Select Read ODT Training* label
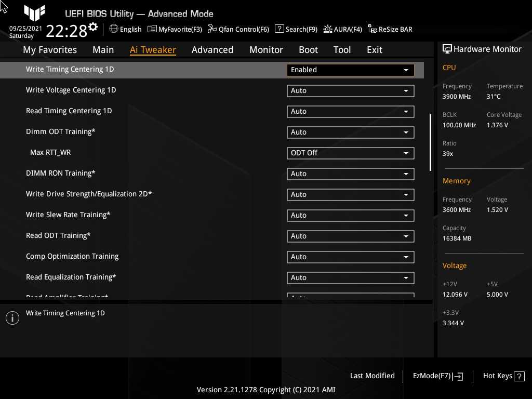Image resolution: width=532 pixels, height=399 pixels. pos(58,235)
